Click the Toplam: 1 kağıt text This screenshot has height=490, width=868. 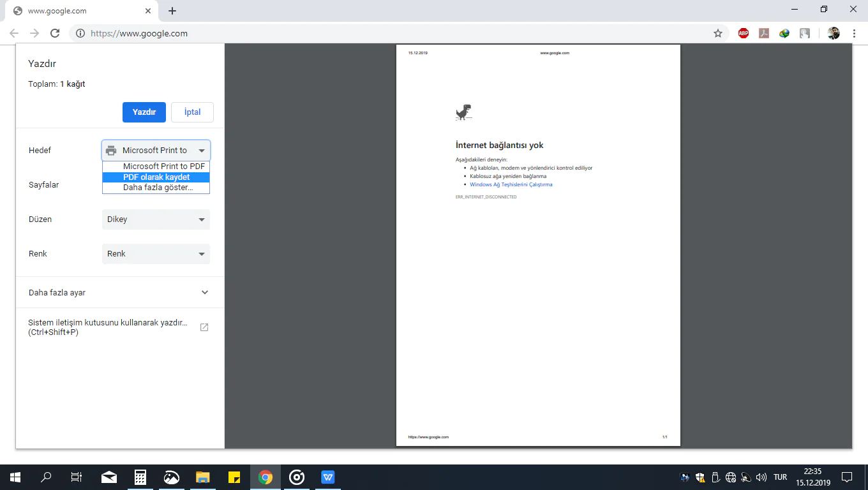click(57, 84)
